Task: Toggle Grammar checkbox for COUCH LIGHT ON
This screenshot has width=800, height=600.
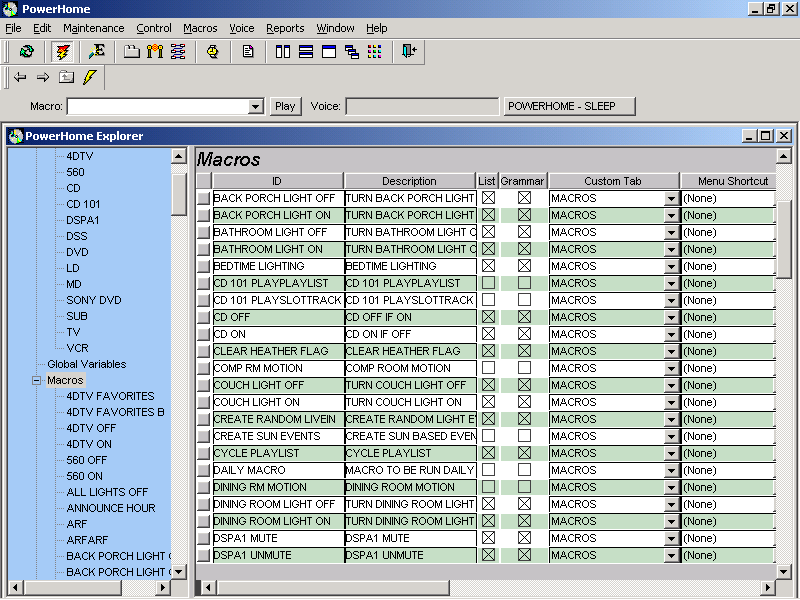Action: [x=524, y=402]
